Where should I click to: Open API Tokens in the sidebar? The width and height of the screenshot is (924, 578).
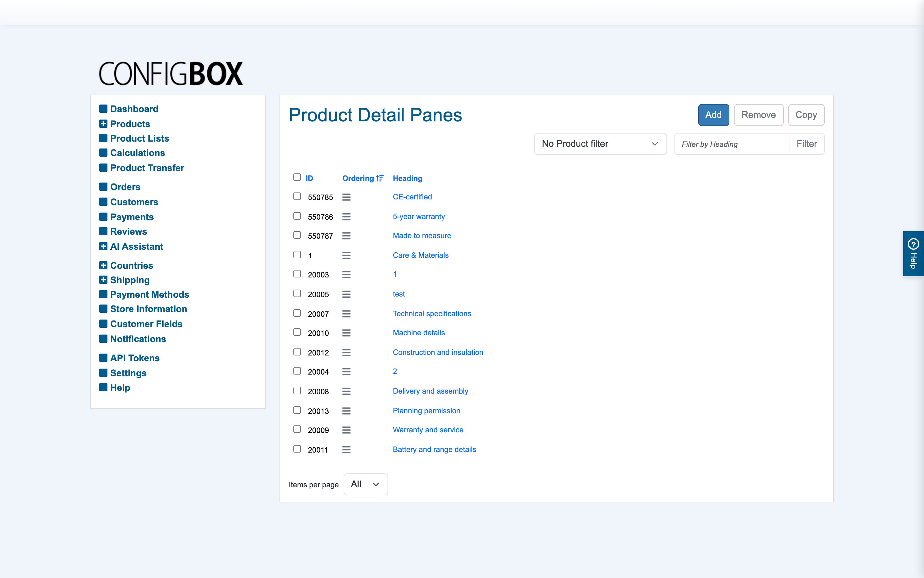(x=135, y=358)
